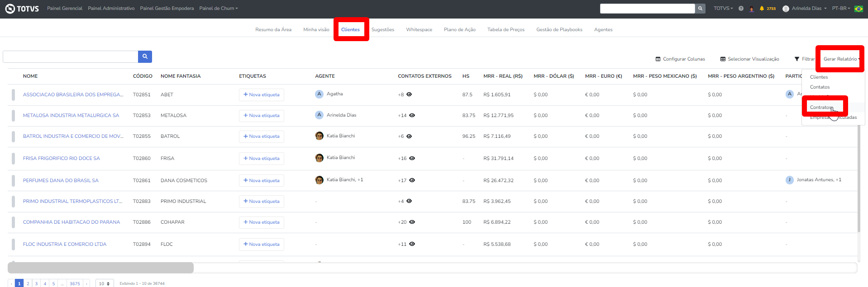
Task: Click Katia Bianchi avatar in BATROL row
Action: [x=319, y=136]
